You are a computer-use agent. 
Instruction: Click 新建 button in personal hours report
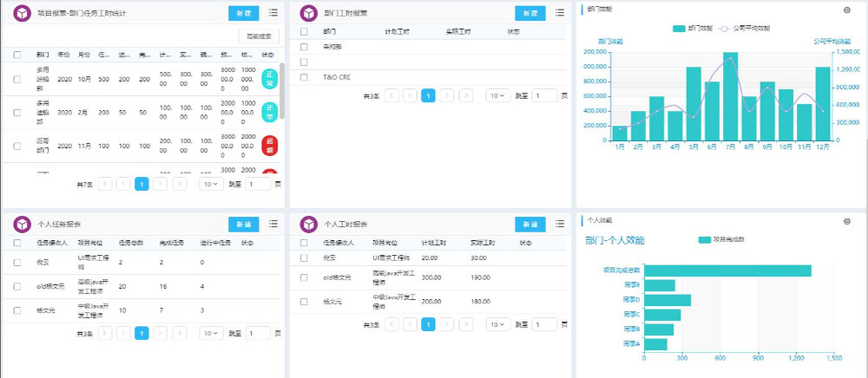point(530,225)
